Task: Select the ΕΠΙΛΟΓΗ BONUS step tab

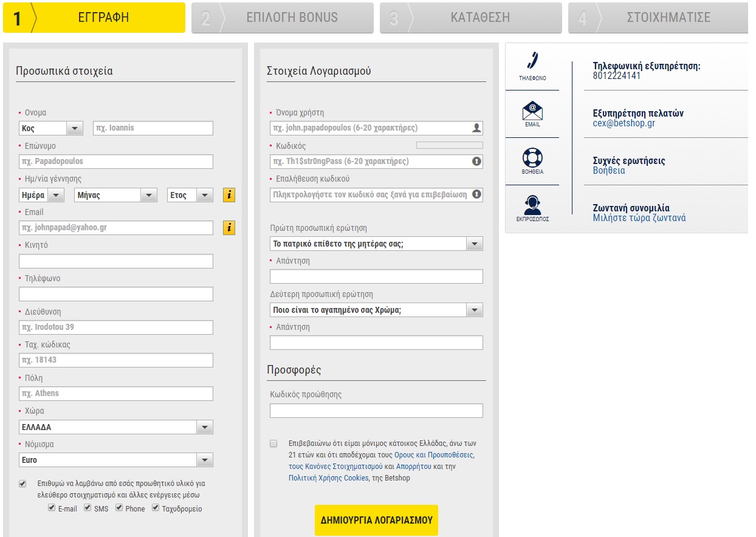Action: [283, 18]
